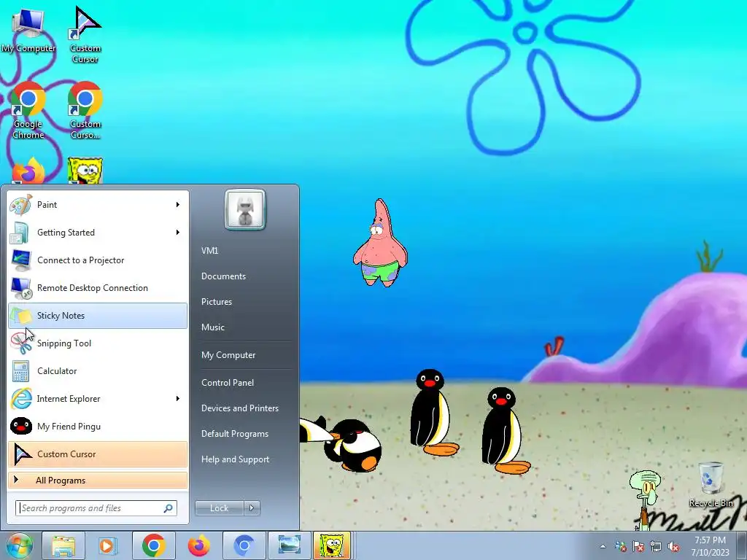Open the clock showing 7:57 PM
This screenshot has height=560, width=747.
(711, 546)
